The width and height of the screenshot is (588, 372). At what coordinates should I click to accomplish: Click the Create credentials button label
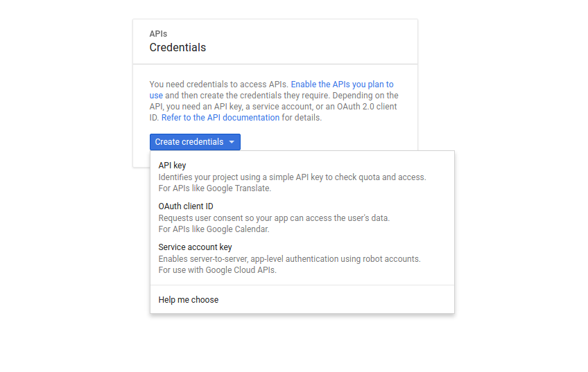click(x=189, y=142)
